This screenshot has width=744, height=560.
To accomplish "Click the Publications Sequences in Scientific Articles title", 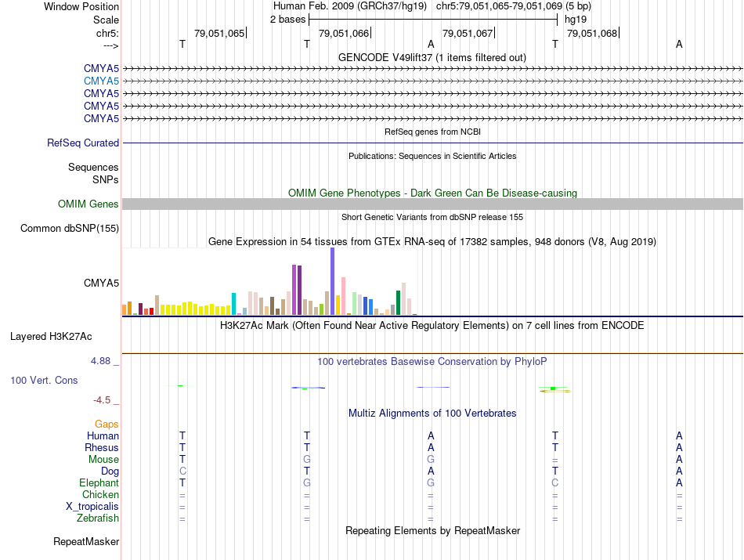I will point(432,156).
